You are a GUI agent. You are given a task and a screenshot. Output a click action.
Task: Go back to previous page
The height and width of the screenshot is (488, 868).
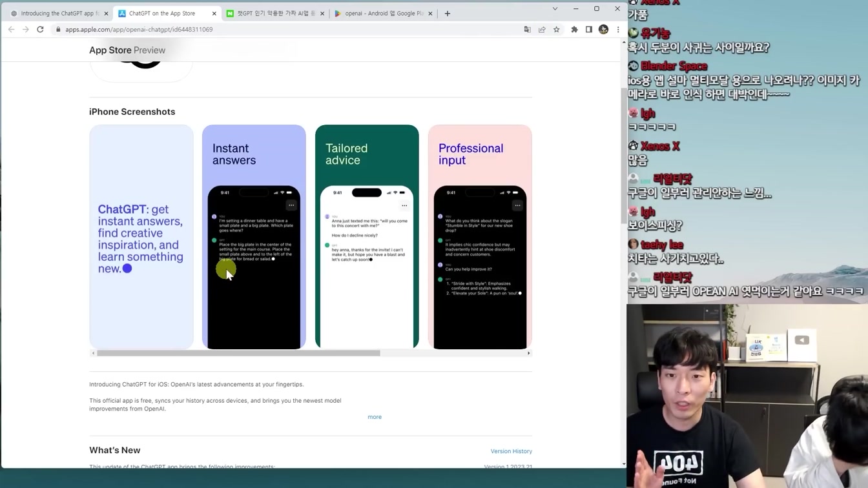pos(11,29)
